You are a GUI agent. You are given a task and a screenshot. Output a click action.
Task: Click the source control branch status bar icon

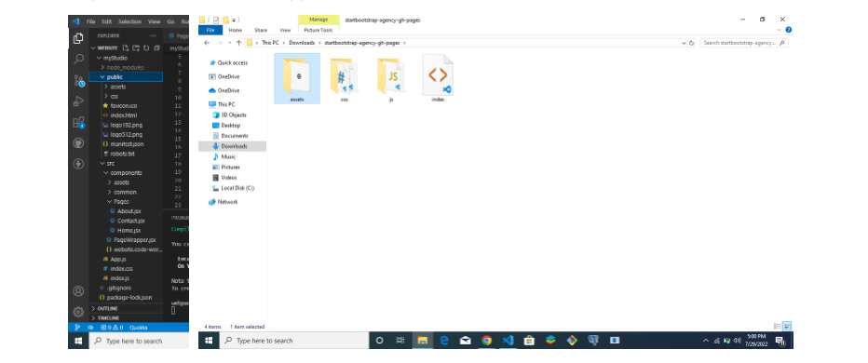(77, 328)
